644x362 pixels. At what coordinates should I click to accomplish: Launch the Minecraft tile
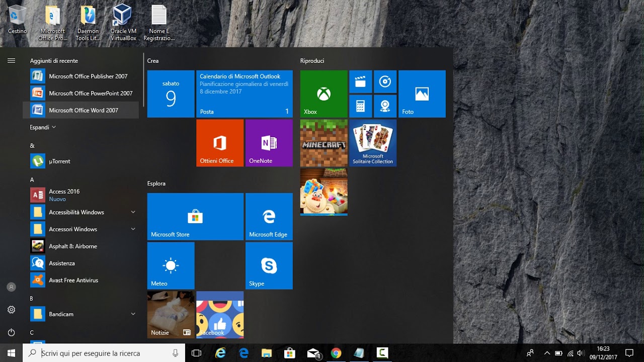pos(324,143)
